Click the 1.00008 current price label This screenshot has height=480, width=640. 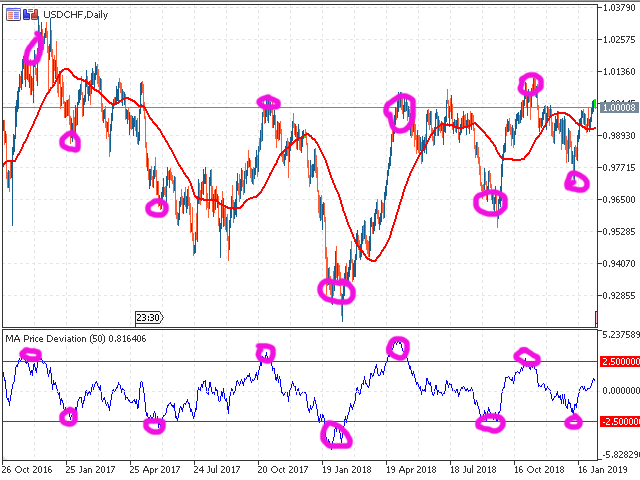pyautogui.click(x=619, y=107)
